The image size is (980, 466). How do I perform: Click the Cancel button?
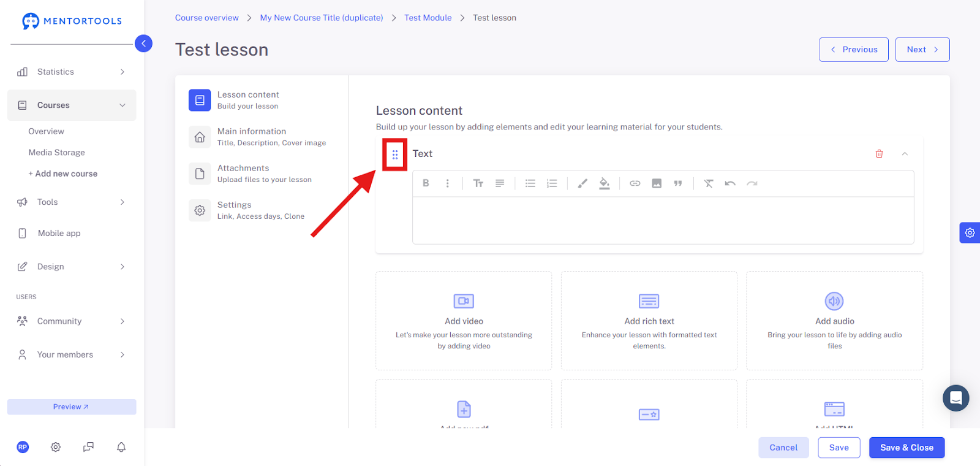783,448
